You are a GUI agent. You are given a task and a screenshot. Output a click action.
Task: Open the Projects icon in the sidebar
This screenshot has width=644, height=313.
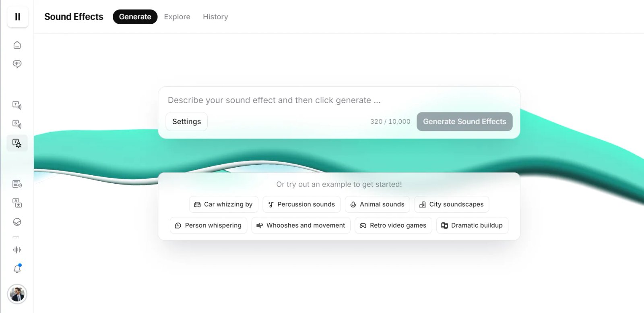[x=17, y=184]
